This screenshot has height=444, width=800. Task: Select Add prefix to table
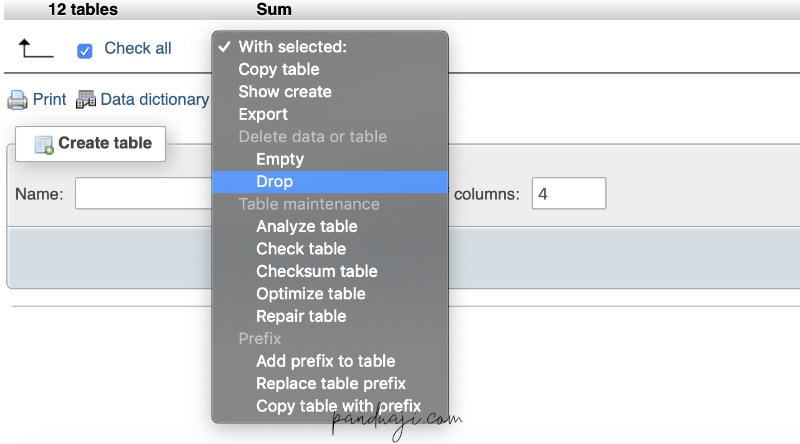coord(325,361)
